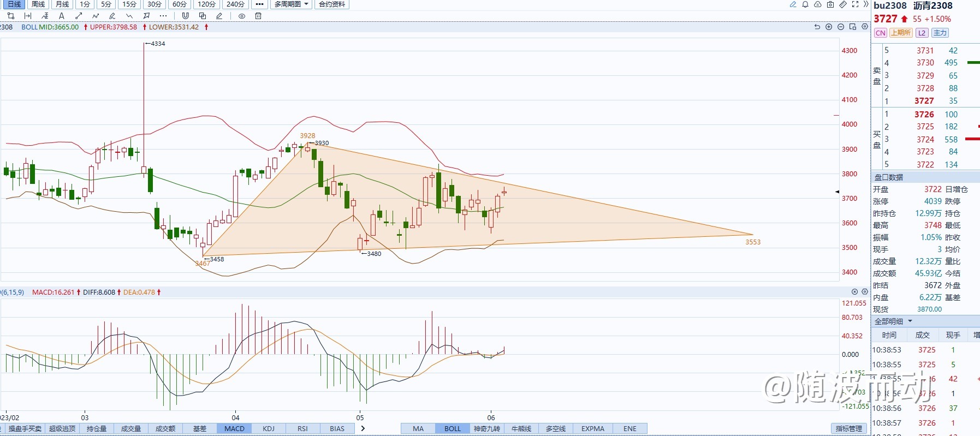
Task: Select the flag marker drawing tool
Action: [146, 16]
